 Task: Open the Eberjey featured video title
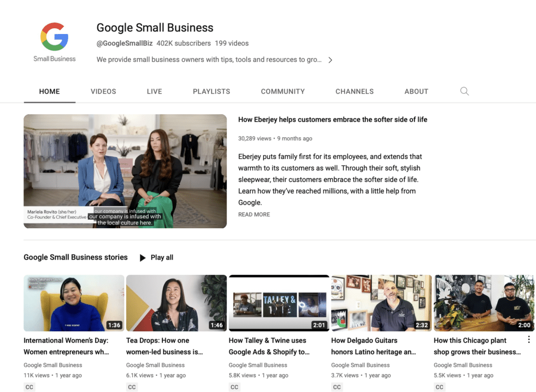pyautogui.click(x=332, y=120)
